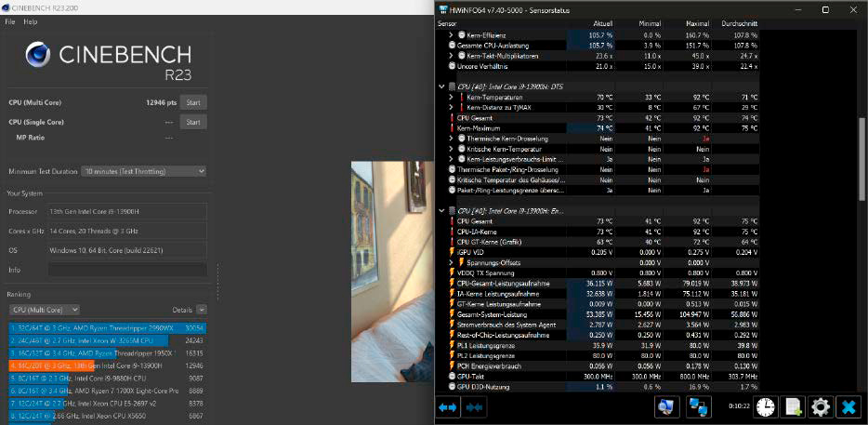Image resolution: width=868 pixels, height=425 pixels.
Task: Expand the Kern-Takt-Multiplikatoren row
Action: [x=452, y=56]
